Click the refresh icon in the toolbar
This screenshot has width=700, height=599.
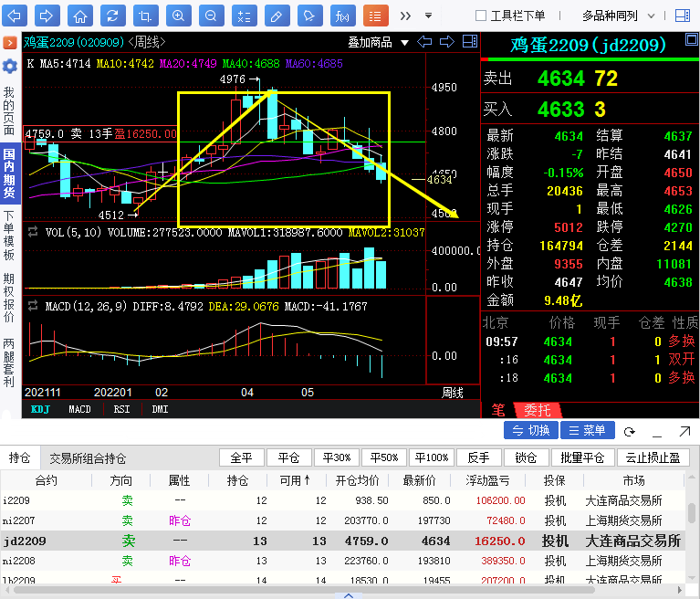(x=111, y=16)
